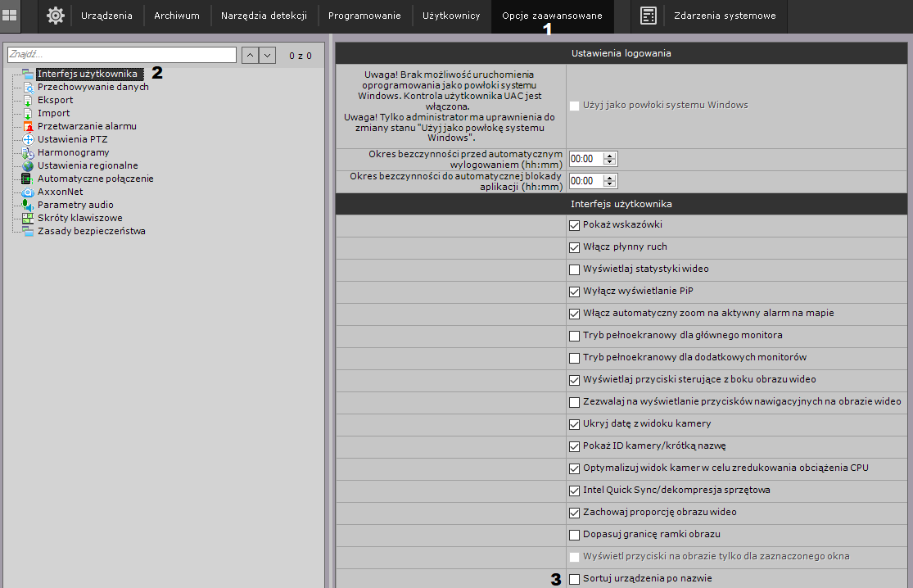This screenshot has height=588, width=913.
Task: Click the settings gear icon
Action: click(56, 16)
